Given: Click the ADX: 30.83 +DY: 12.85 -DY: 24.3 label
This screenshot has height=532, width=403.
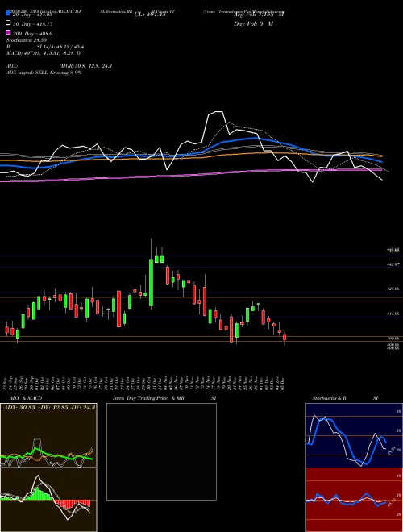Looking at the screenshot, I should (49, 408).
